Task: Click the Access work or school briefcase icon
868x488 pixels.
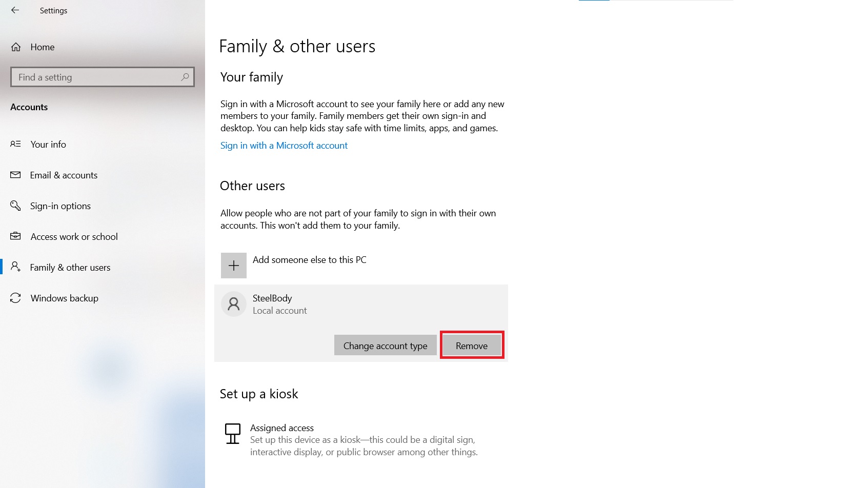Action: tap(15, 236)
